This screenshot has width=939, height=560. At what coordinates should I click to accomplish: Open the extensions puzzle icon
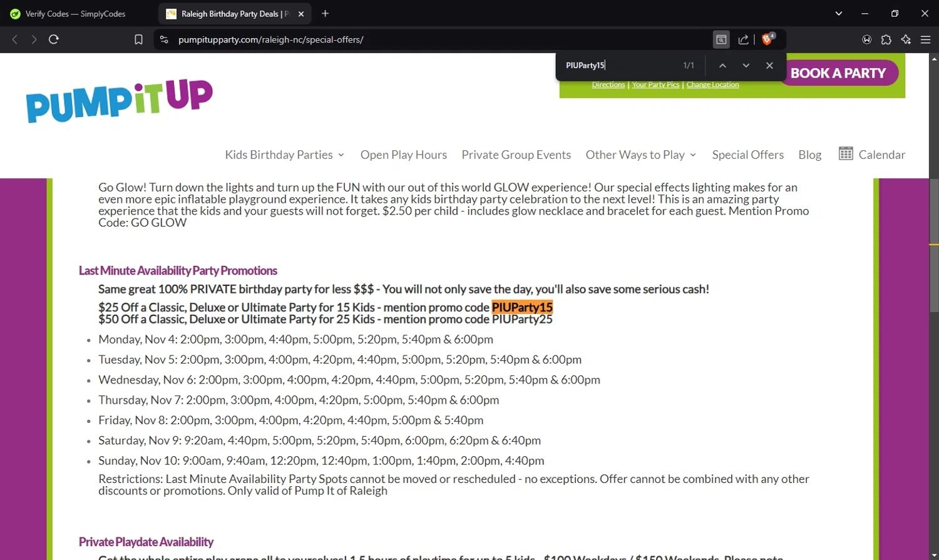click(x=886, y=39)
